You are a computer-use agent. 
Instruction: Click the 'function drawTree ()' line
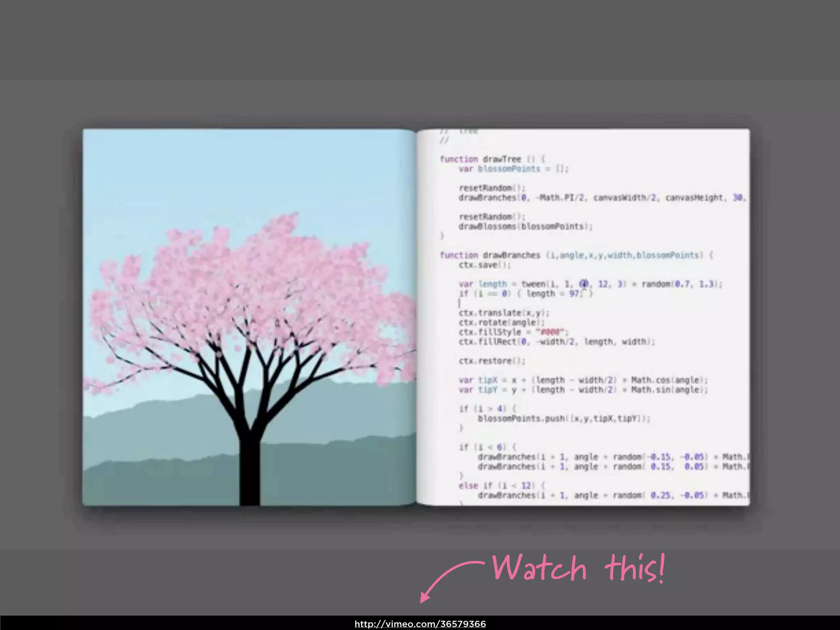[493, 159]
